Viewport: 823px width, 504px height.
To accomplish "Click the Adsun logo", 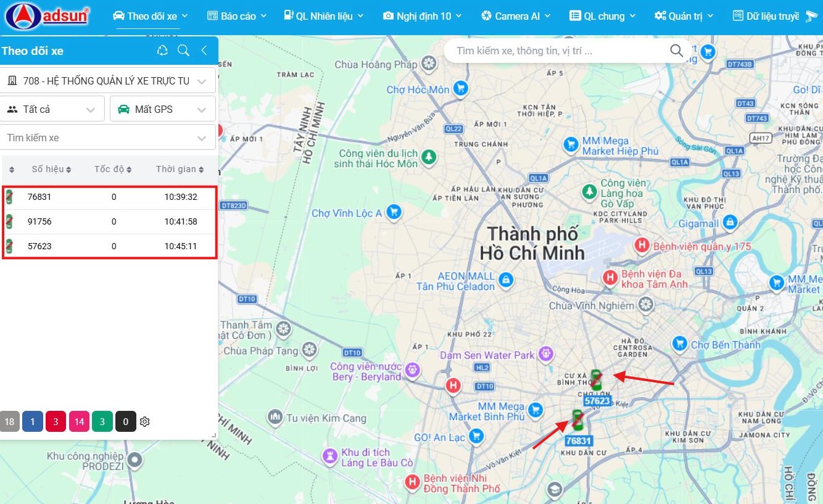I will tap(48, 17).
